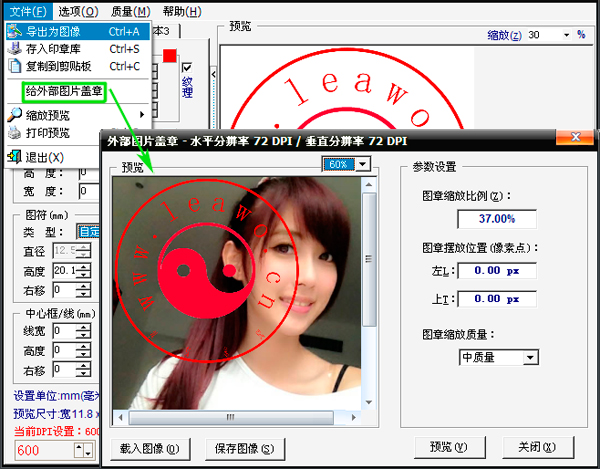Screen dimensions: 600x469
Task: Click the red color swatch
Action: tap(170, 55)
